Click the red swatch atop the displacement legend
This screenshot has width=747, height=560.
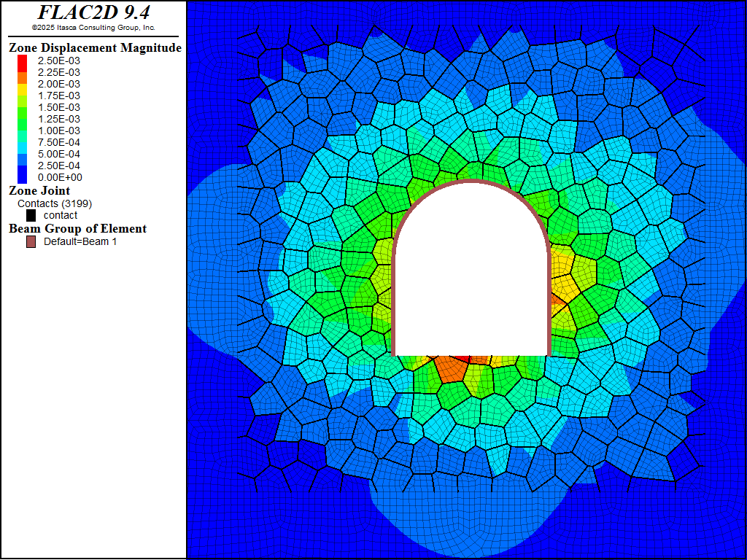(22, 61)
